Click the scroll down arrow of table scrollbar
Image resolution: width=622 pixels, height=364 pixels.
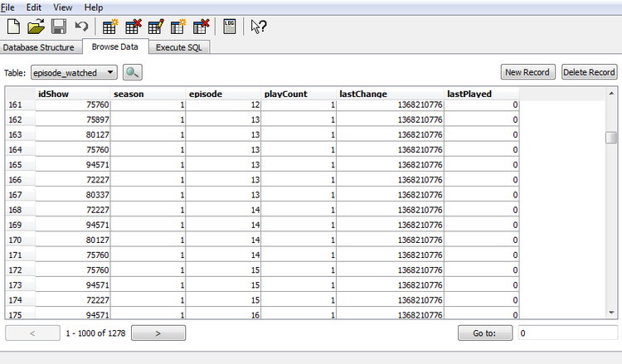tap(611, 313)
